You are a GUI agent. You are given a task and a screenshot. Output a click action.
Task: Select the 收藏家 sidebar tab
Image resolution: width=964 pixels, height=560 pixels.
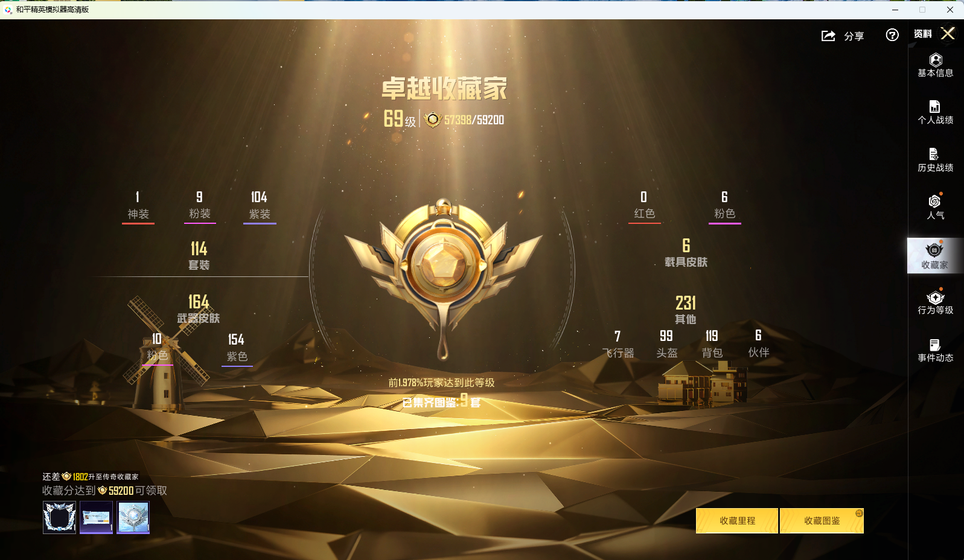pos(934,256)
